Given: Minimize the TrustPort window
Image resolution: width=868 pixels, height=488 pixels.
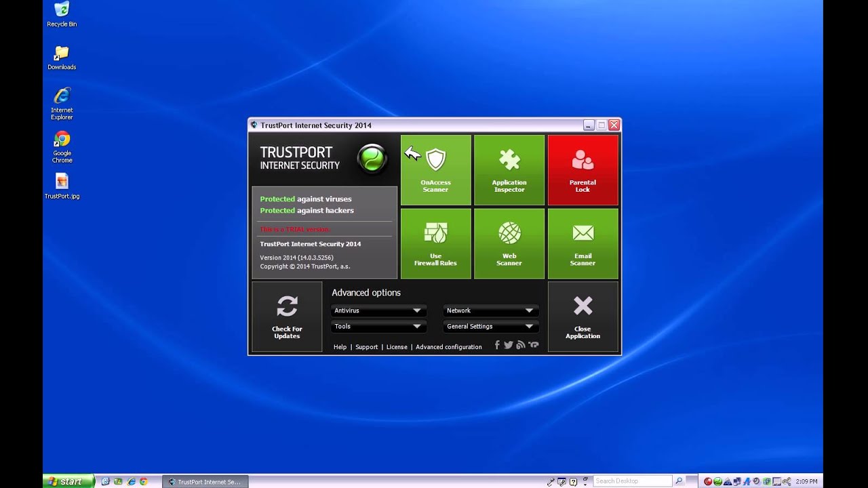Looking at the screenshot, I should (x=589, y=125).
